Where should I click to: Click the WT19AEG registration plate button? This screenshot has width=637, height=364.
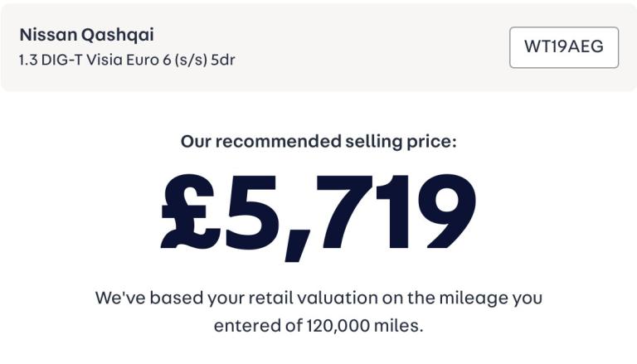click(563, 47)
